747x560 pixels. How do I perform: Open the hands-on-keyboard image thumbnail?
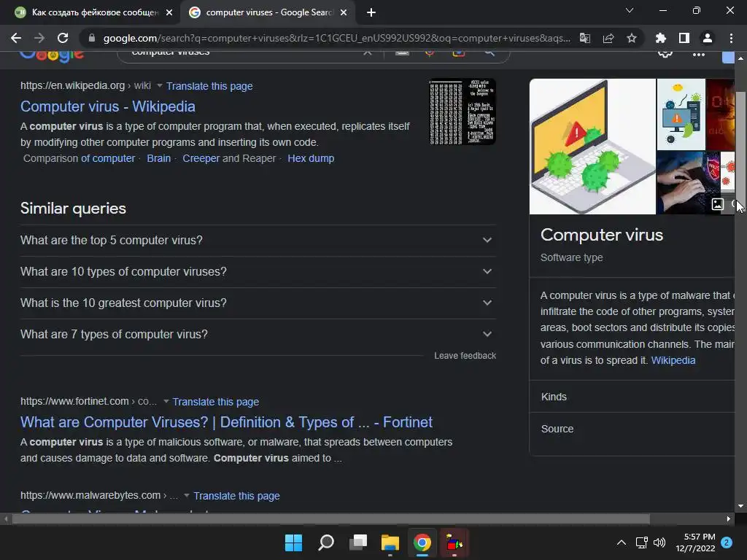(688, 183)
